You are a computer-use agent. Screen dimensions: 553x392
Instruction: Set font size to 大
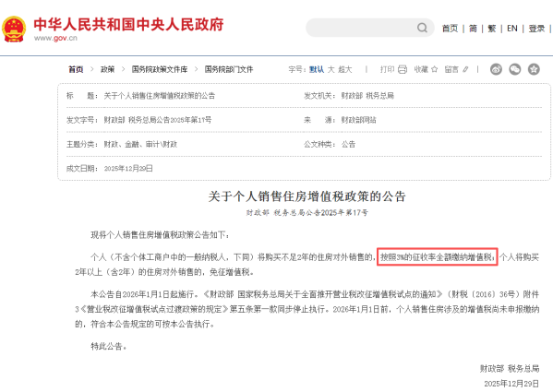[331, 69]
